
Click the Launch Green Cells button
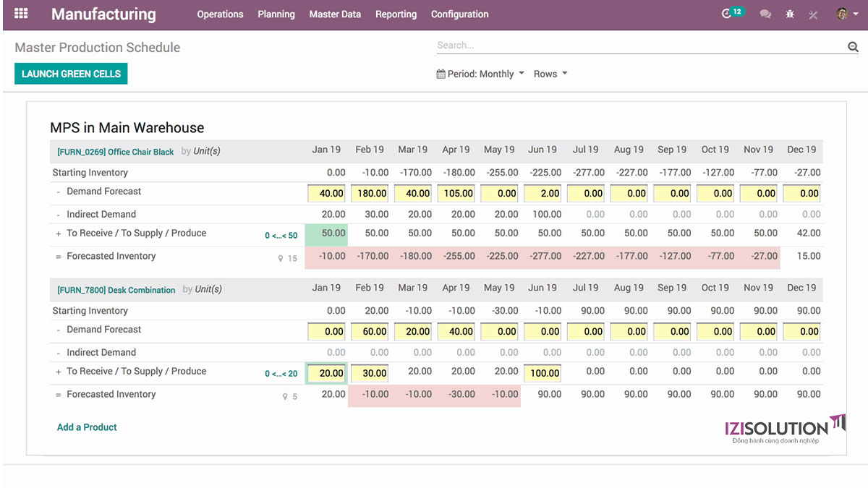(x=71, y=74)
